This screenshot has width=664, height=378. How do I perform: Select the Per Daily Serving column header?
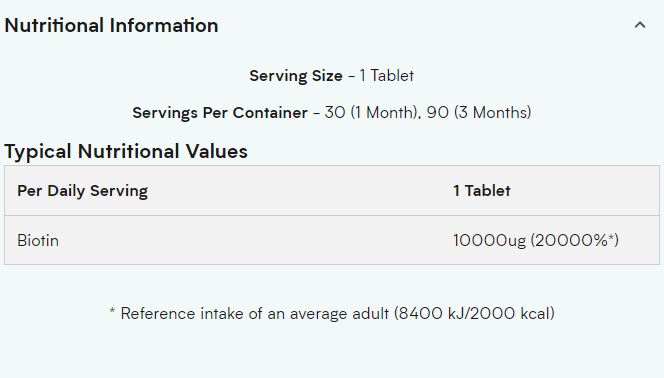coord(83,190)
